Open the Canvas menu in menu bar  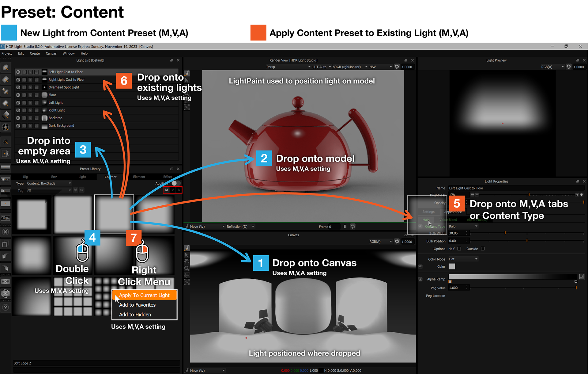51,53
